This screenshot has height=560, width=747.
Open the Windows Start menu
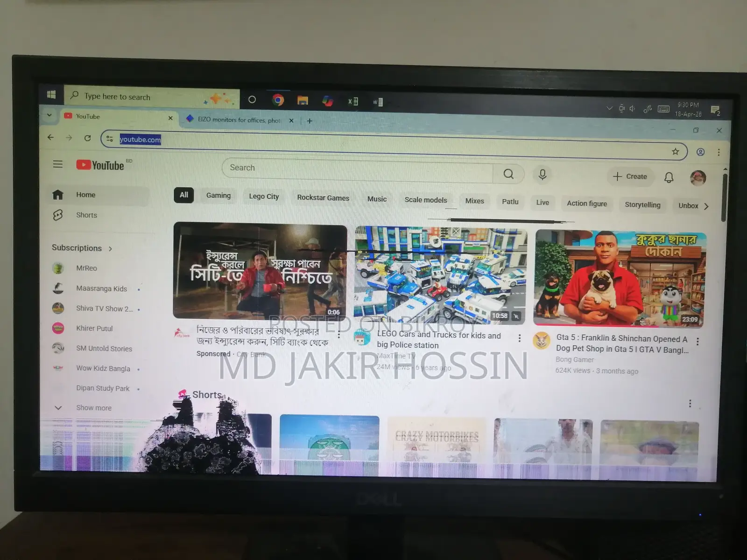click(x=51, y=95)
